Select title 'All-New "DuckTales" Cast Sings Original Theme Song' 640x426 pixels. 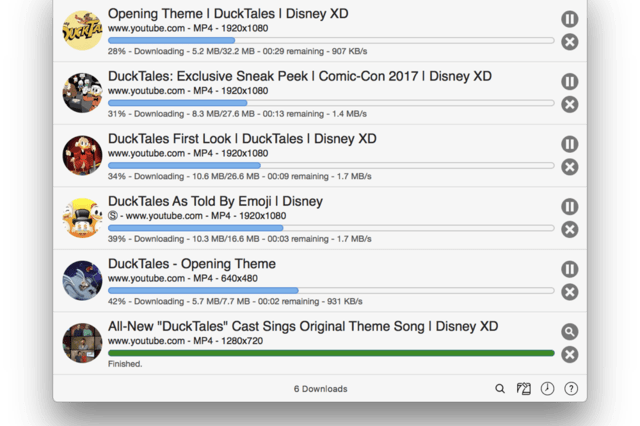303,326
